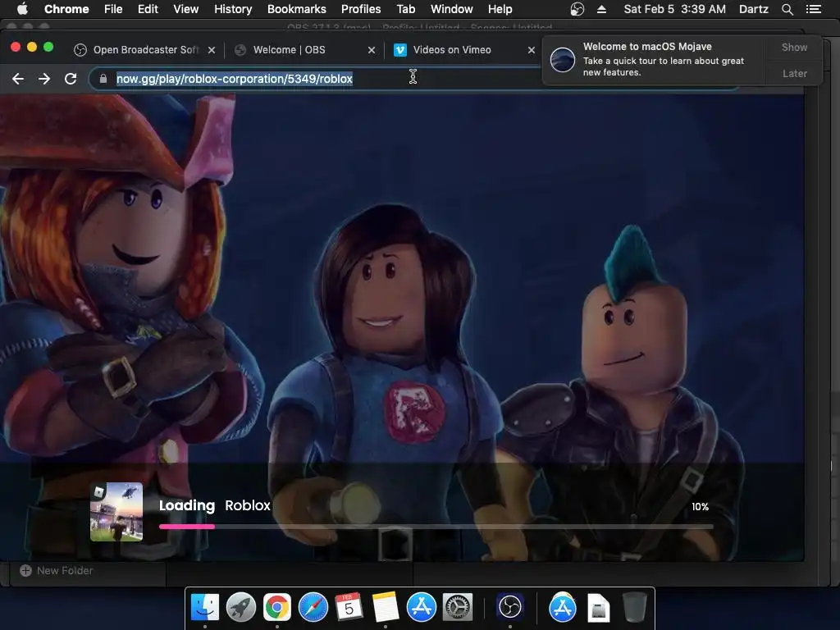
Task: Open the Dartz user menu
Action: 753,9
